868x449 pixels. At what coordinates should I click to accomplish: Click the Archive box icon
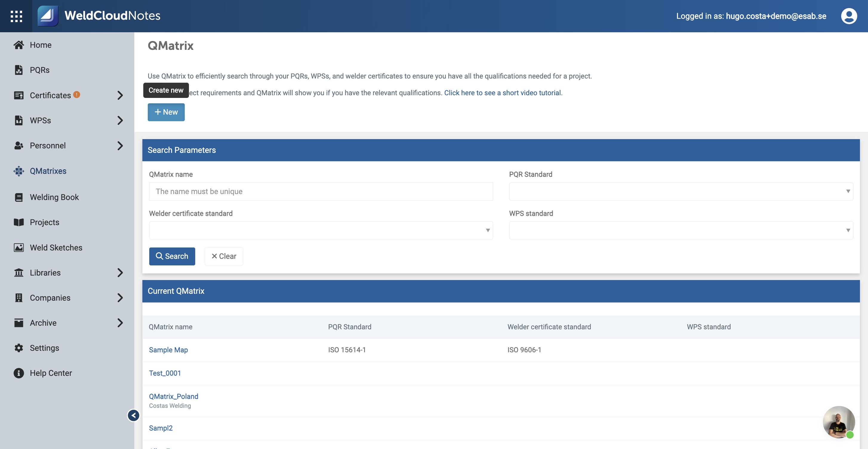click(19, 323)
